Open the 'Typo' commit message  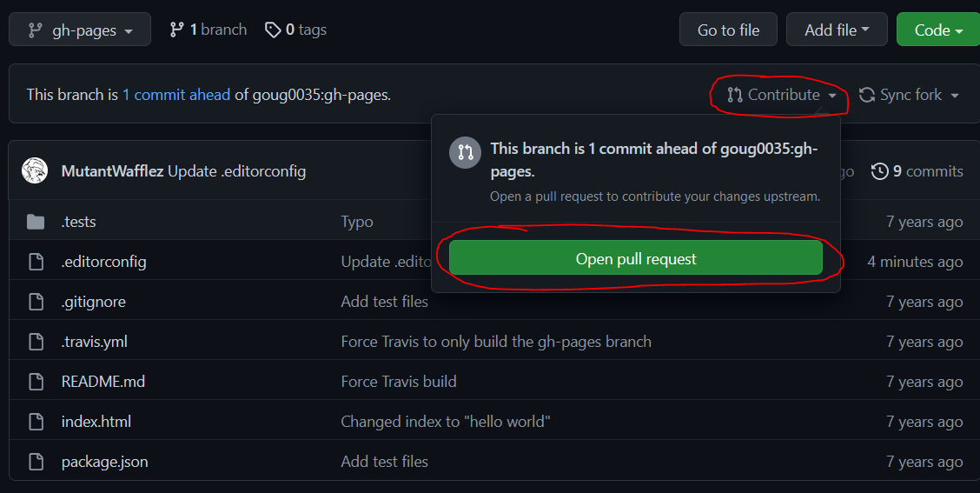pyautogui.click(x=357, y=222)
